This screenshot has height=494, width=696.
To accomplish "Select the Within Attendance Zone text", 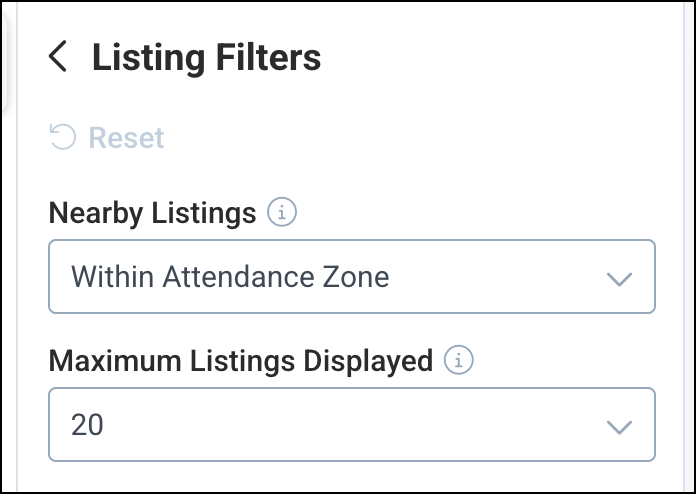I will (x=229, y=276).
